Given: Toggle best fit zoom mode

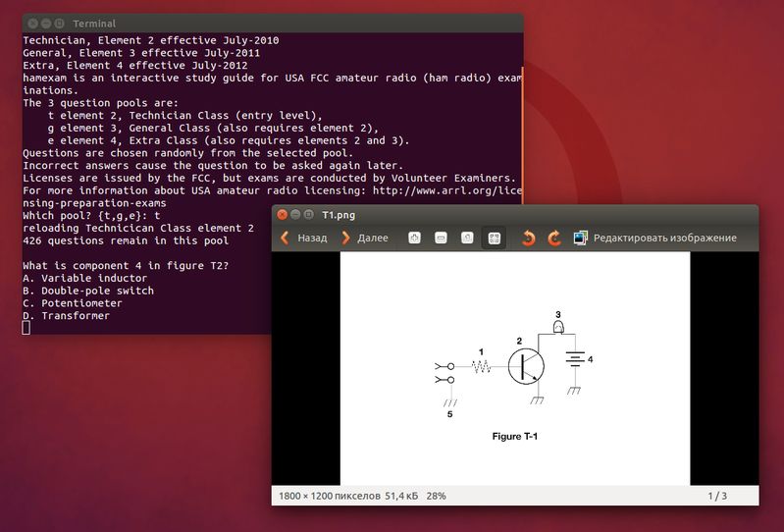Looking at the screenshot, I should pyautogui.click(x=494, y=238).
